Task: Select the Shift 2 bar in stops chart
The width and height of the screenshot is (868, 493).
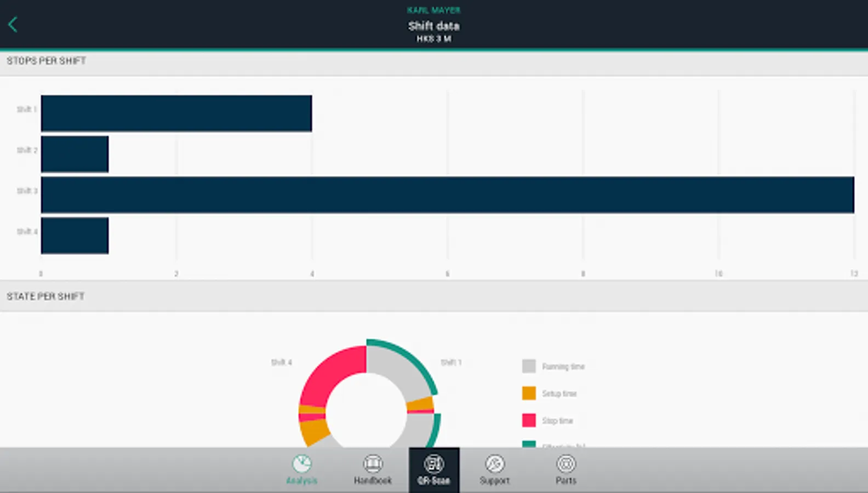Action: [x=75, y=154]
